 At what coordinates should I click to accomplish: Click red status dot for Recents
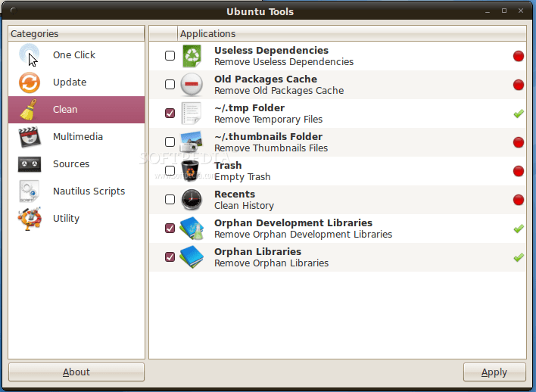pos(519,200)
